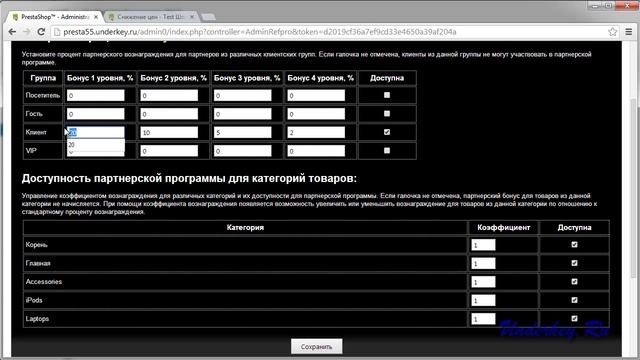The height and width of the screenshot is (360, 640).
Task: Switch to the Test Shop tab
Action: (151, 17)
